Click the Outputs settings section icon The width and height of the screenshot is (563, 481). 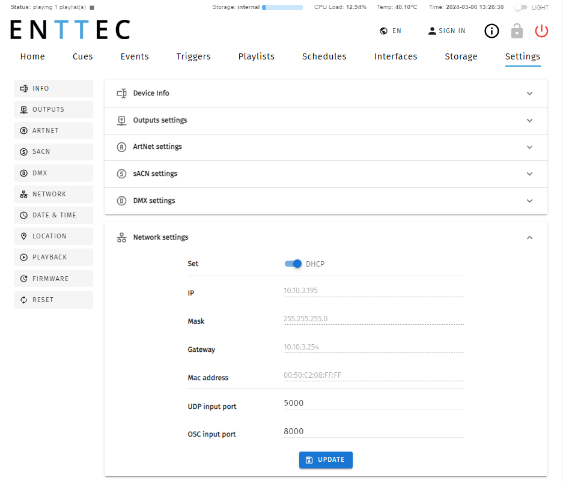122,121
